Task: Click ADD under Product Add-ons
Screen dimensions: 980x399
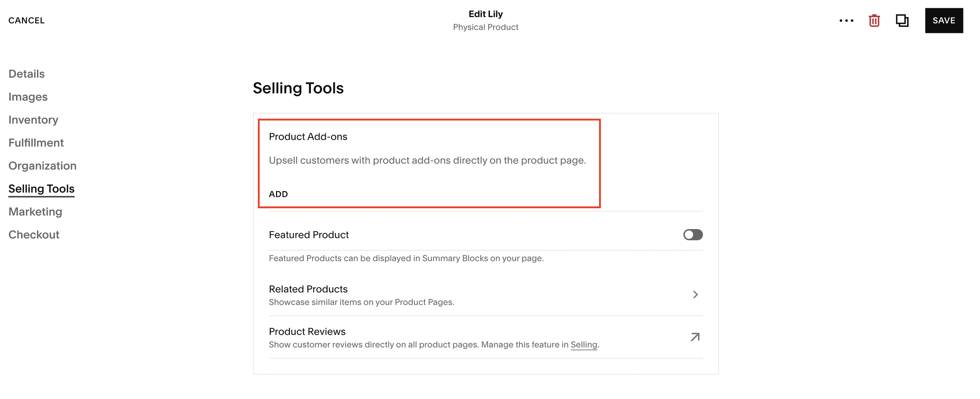Action: click(x=278, y=194)
